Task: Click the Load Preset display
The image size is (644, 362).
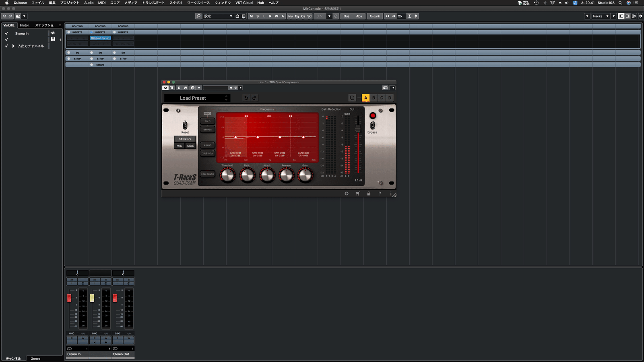Action: coord(193,98)
